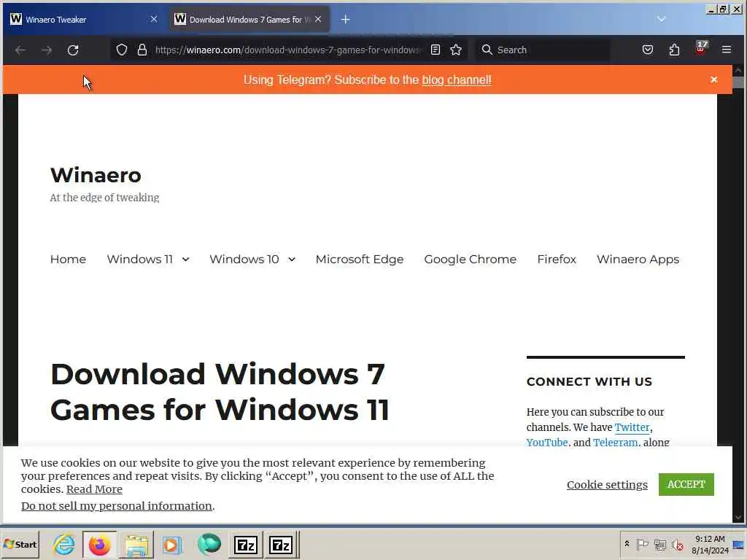Click the Firefox taskbar icon

(x=99, y=545)
